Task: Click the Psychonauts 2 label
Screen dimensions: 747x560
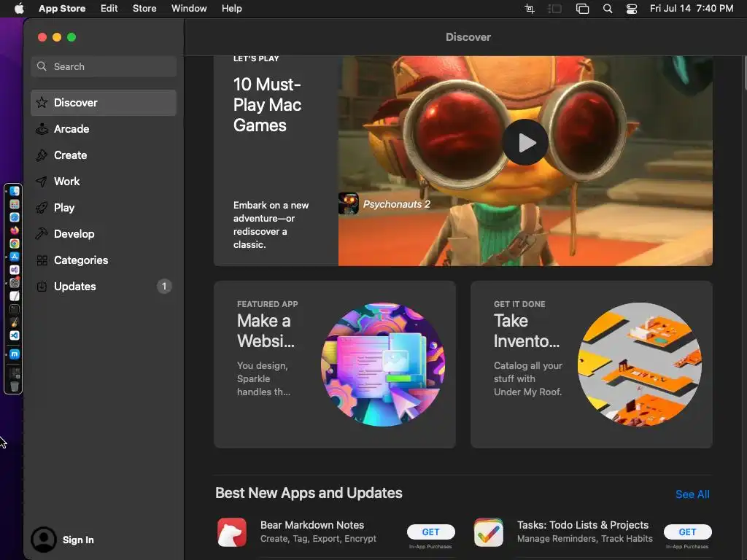Action: pyautogui.click(x=396, y=204)
